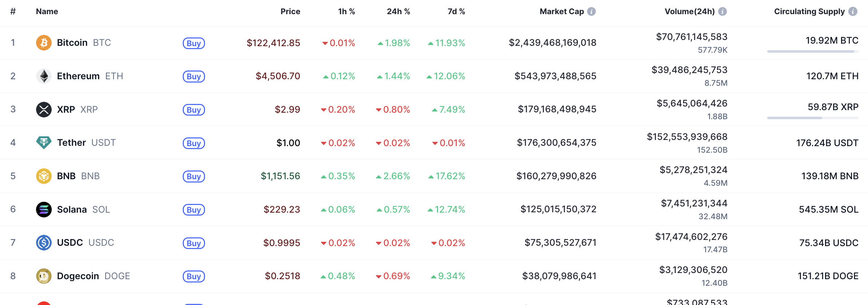Open the Circulating Supply info icon
Image resolution: width=868 pixels, height=305 pixels.
point(853,12)
